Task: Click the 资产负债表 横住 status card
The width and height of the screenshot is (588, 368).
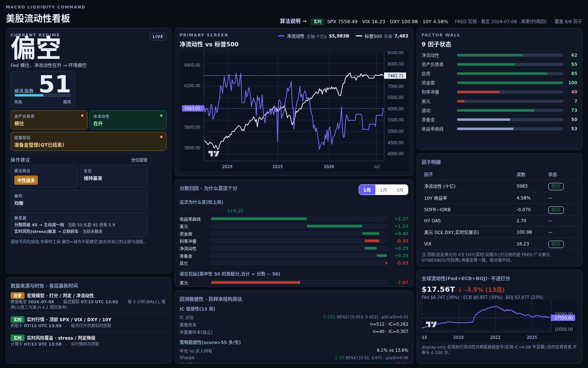Action: click(x=49, y=120)
